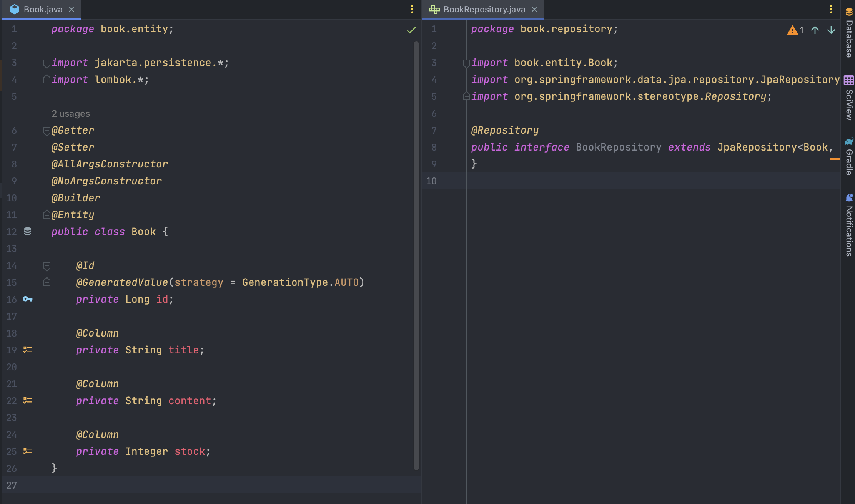The image size is (855, 504).
Task: Click the database entity gutter icon beside class Book
Action: 27,231
